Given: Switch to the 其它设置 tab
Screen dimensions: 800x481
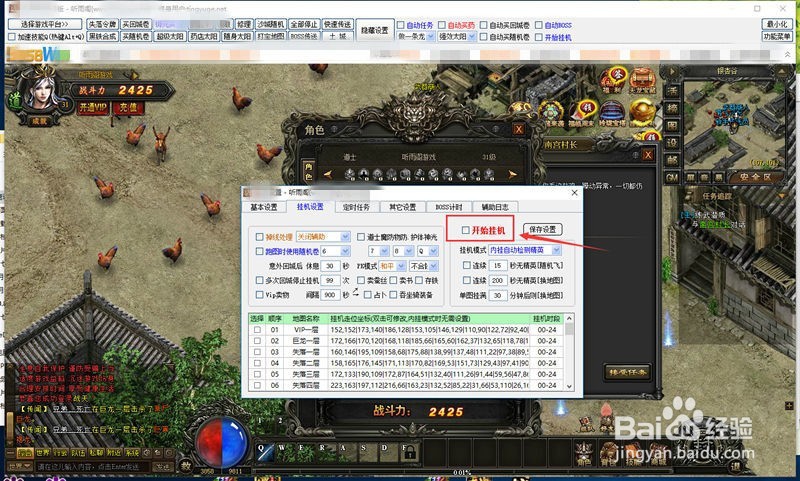Looking at the screenshot, I should (x=403, y=207).
